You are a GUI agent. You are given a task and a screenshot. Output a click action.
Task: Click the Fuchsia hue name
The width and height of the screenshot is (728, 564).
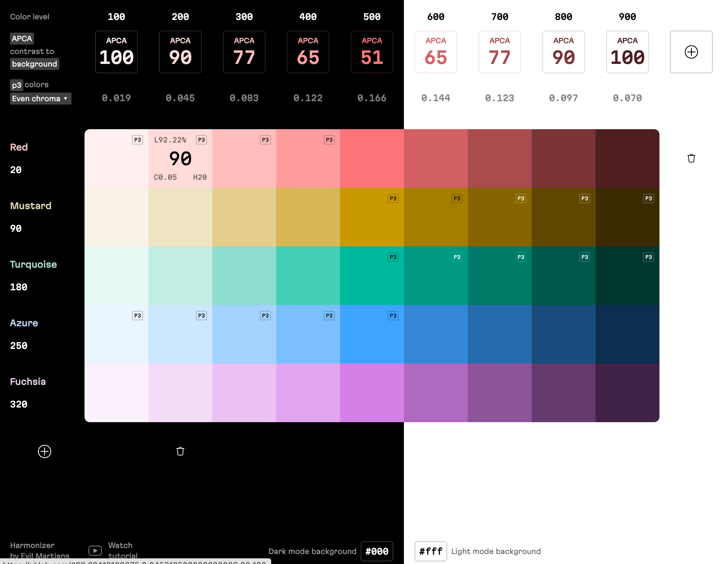pyautogui.click(x=28, y=382)
